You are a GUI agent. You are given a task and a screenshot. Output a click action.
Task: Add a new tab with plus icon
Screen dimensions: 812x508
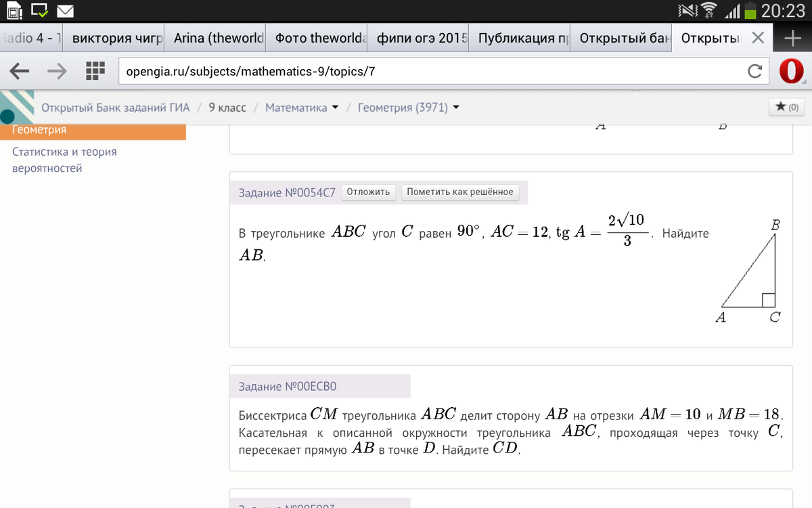pyautogui.click(x=792, y=39)
